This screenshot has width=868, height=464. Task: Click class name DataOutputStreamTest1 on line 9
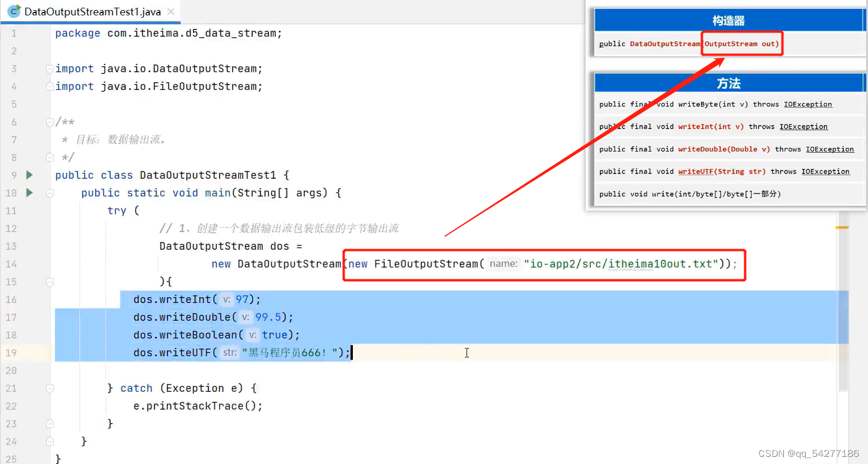point(208,175)
